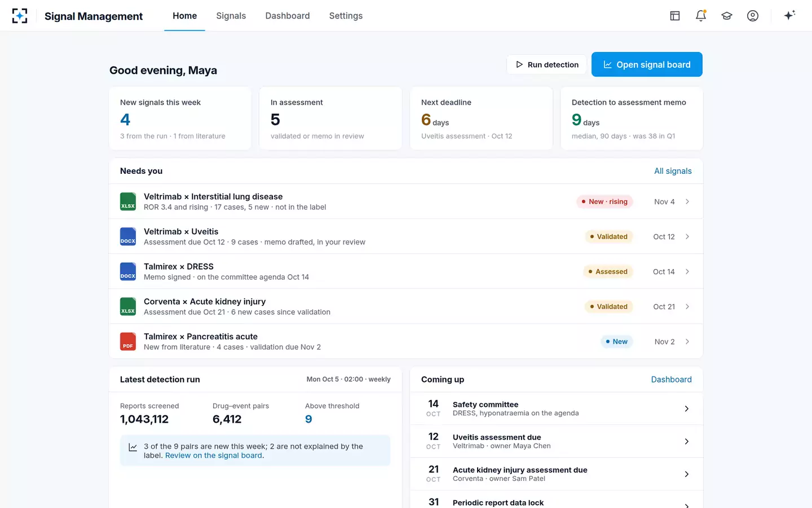The image size is (812, 508).
Task: Open the New signals this week card
Action: click(x=180, y=118)
